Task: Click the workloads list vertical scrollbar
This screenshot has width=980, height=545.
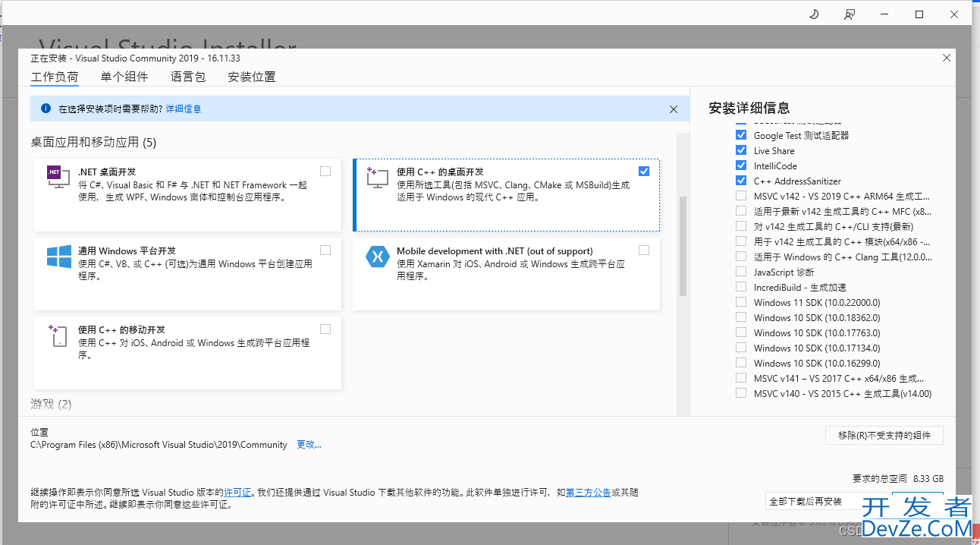Action: (x=683, y=246)
